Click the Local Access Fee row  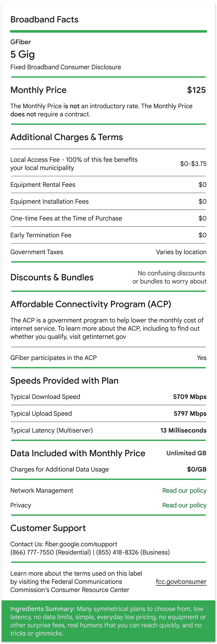[108, 164]
